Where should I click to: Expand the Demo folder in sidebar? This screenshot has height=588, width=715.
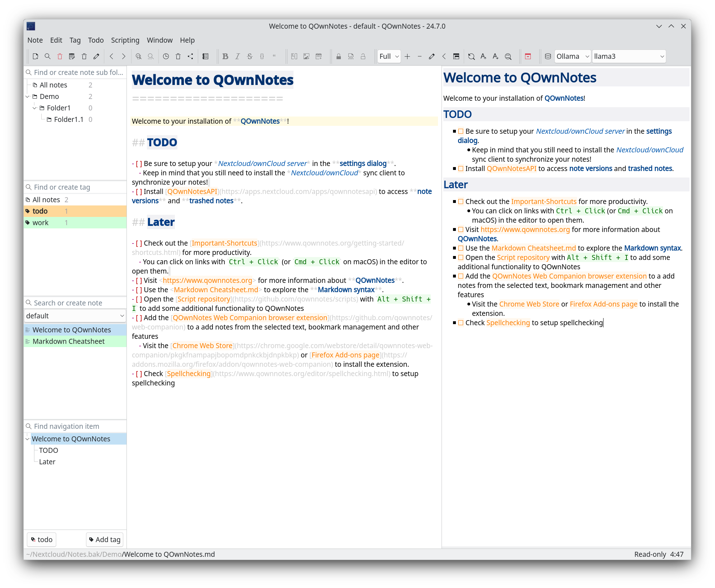[29, 96]
